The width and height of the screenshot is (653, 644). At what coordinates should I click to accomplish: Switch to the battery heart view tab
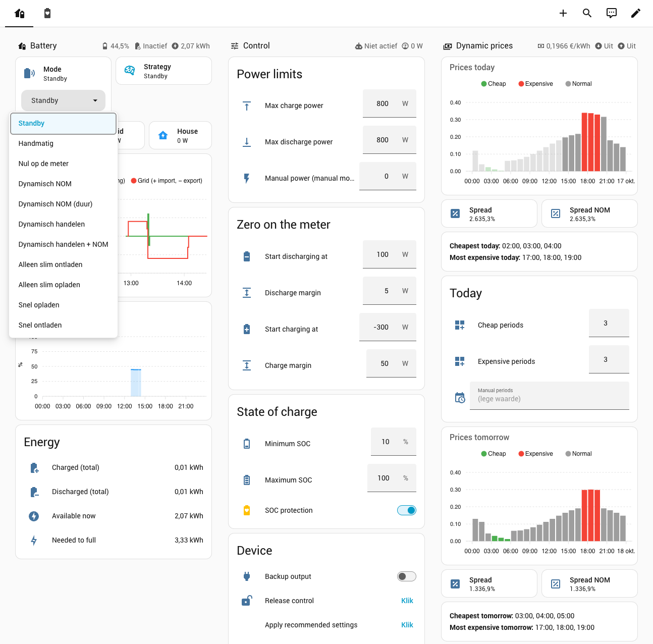[x=47, y=13]
